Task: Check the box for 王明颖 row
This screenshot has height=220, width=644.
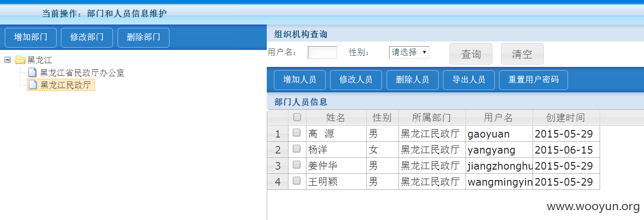Action: [x=297, y=181]
